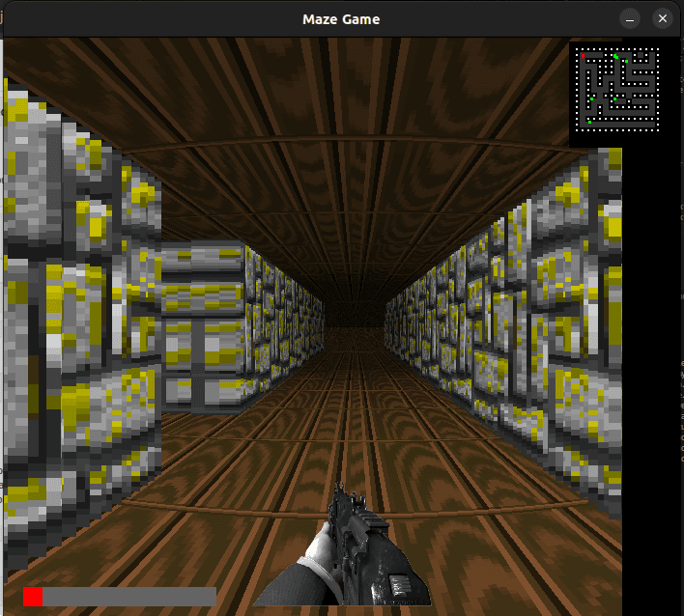Click the 'Maze Game' window title
The height and width of the screenshot is (616, 684).
pyautogui.click(x=341, y=19)
